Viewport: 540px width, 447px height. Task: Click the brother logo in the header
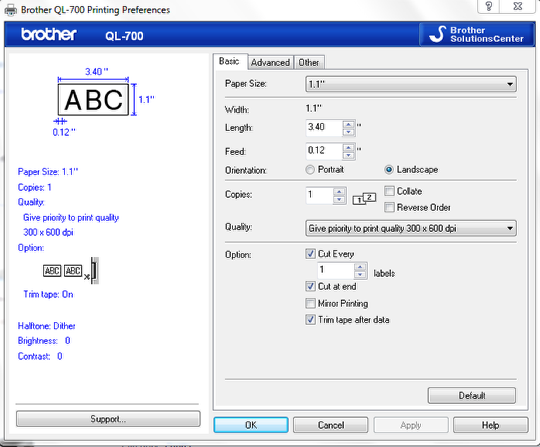[49, 34]
